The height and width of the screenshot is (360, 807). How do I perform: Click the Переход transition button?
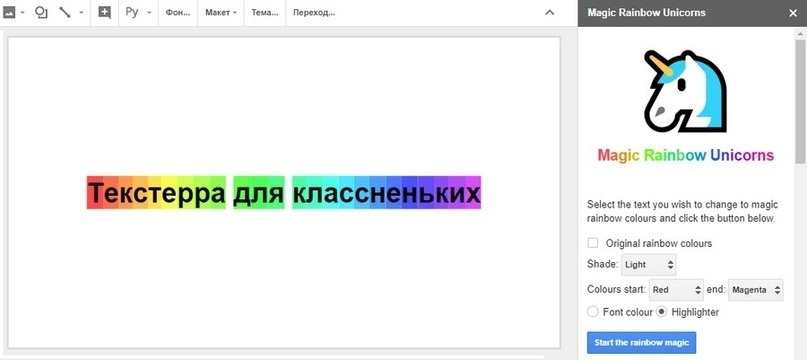314,13
